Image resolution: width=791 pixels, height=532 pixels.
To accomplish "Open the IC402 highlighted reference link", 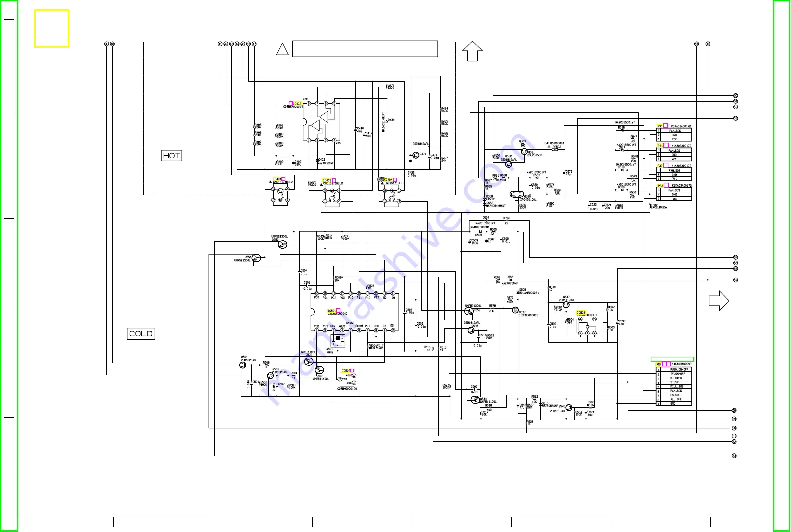I will pyautogui.click(x=297, y=104).
